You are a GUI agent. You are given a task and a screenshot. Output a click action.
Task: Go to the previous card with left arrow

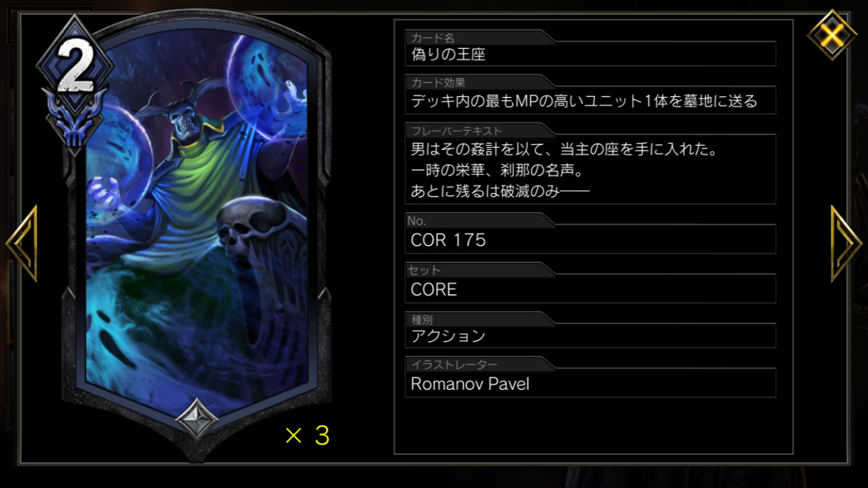[21, 243]
